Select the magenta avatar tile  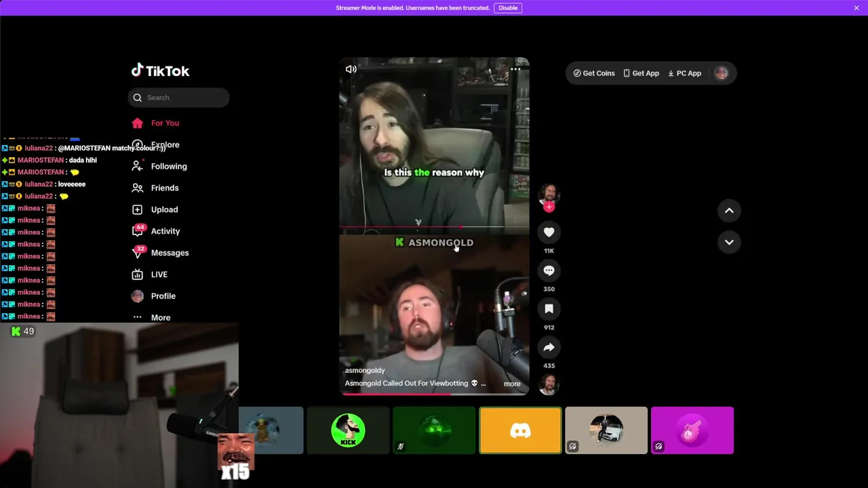[692, 430]
